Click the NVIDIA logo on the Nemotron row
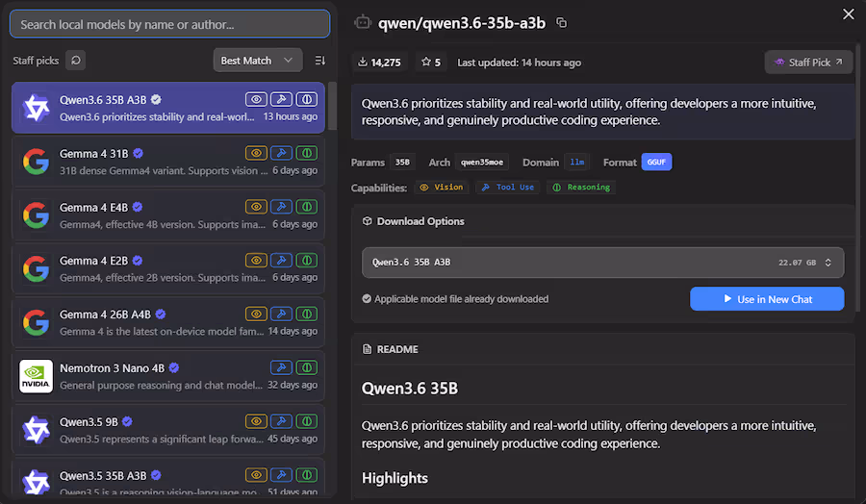 click(36, 376)
